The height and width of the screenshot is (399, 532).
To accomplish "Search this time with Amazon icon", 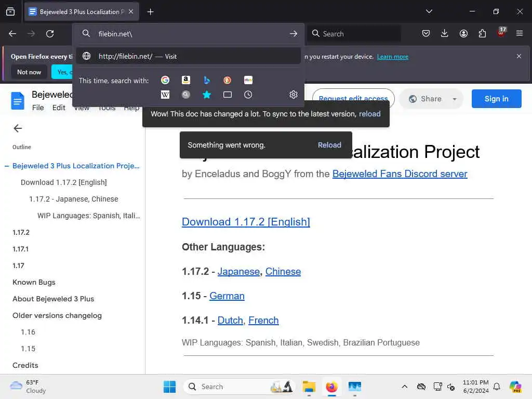I will click(x=185, y=80).
